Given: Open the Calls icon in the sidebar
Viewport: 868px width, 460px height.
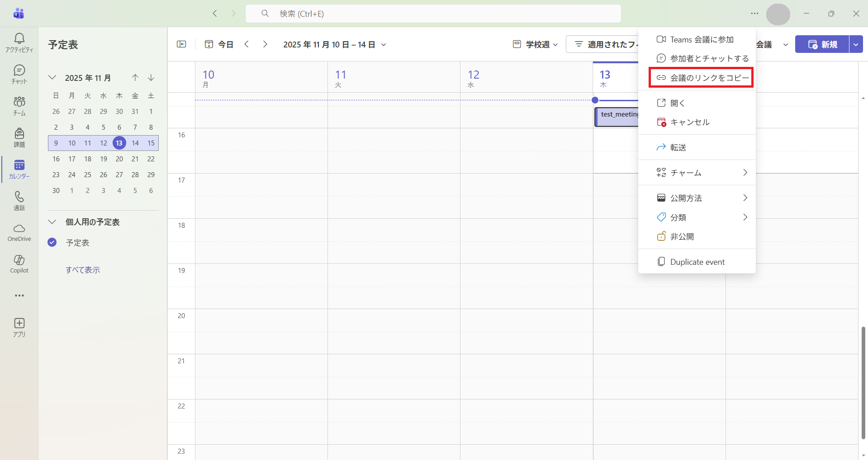Looking at the screenshot, I should click(19, 201).
